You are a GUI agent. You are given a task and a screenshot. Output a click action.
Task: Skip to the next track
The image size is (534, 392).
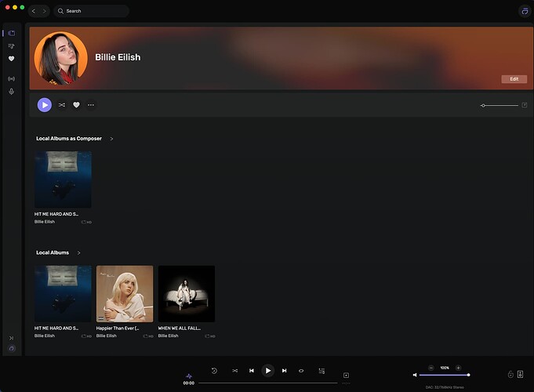284,371
